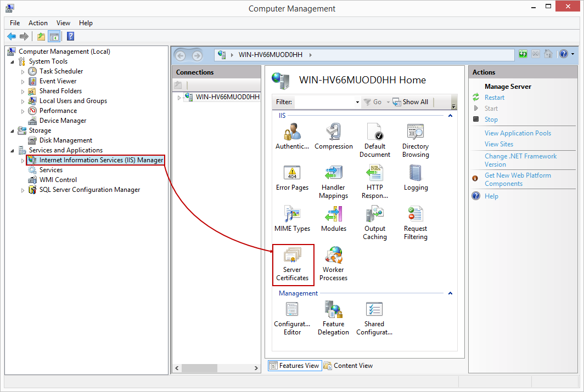Viewport: 584px width, 392px height.
Task: Collapse the System Tools node
Action: [12, 62]
